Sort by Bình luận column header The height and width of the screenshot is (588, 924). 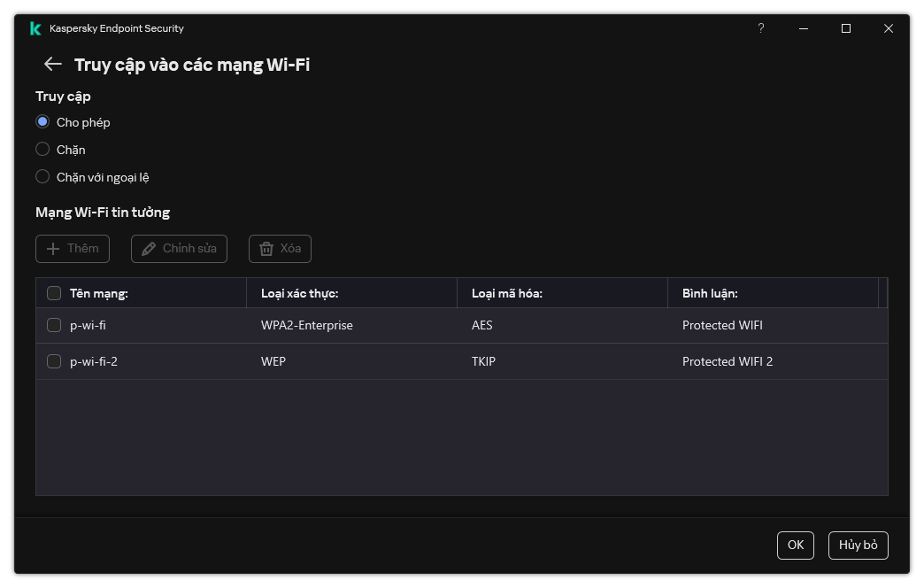tap(710, 293)
